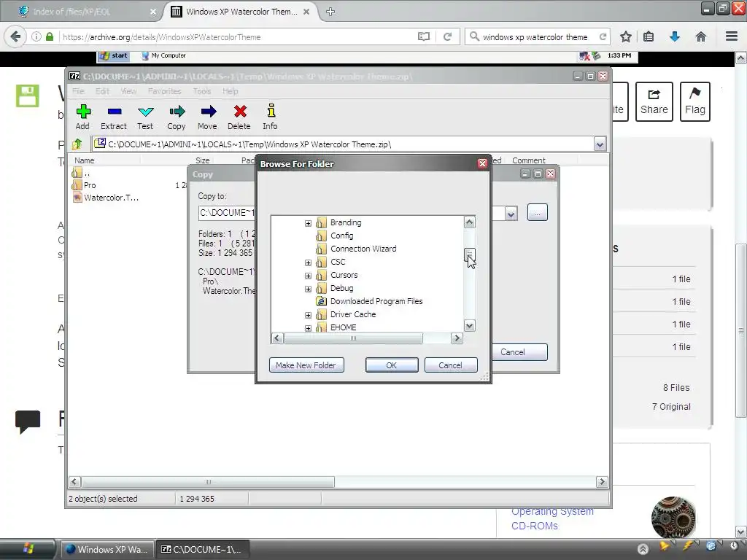The height and width of the screenshot is (560, 747).
Task: Click folder tree horizontal scroll left arrow
Action: tap(277, 338)
